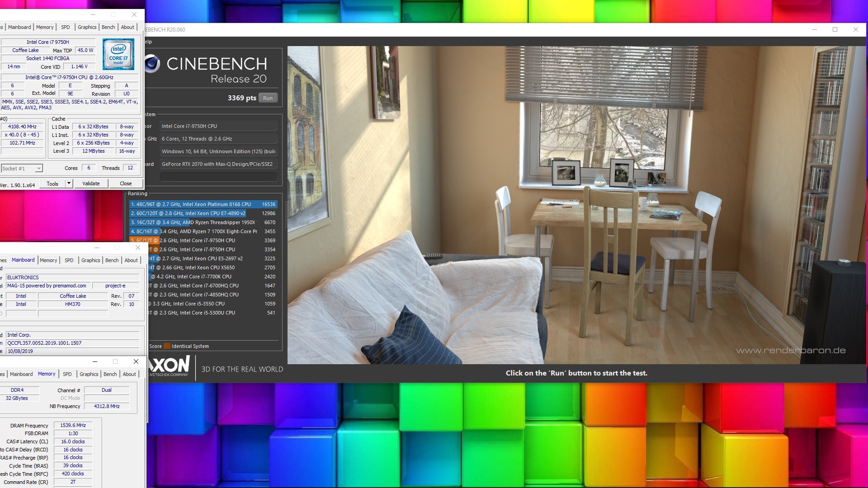
Task: Click the Tools button in CPU-Z
Action: point(52,183)
